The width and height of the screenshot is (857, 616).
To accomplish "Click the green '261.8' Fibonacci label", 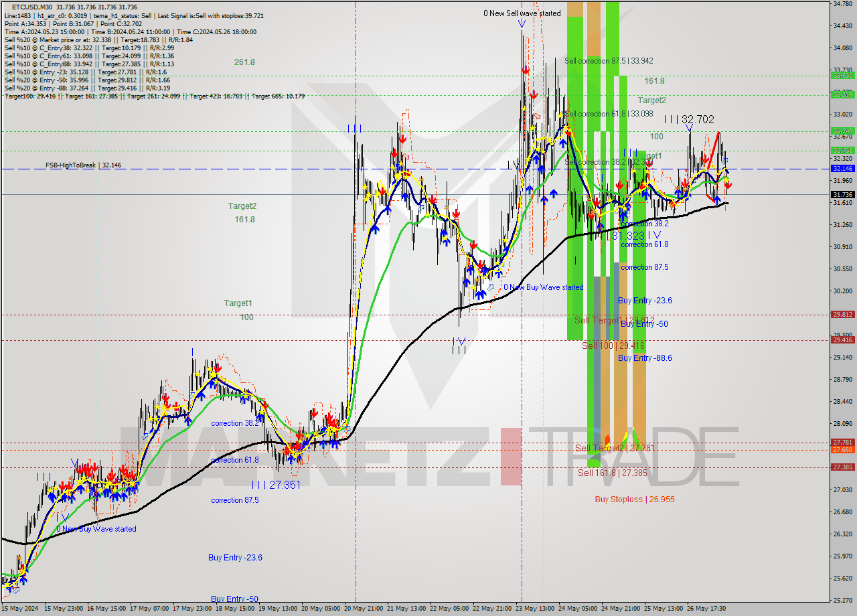I will (244, 62).
